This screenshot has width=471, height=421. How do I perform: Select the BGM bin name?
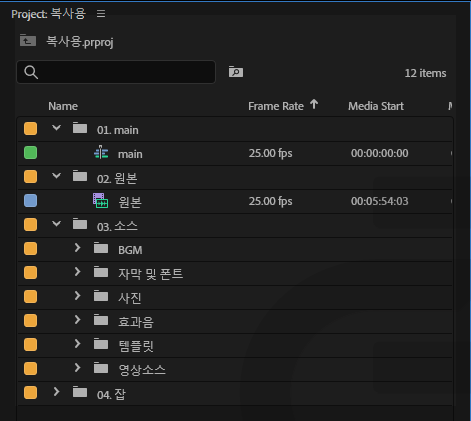coord(130,250)
